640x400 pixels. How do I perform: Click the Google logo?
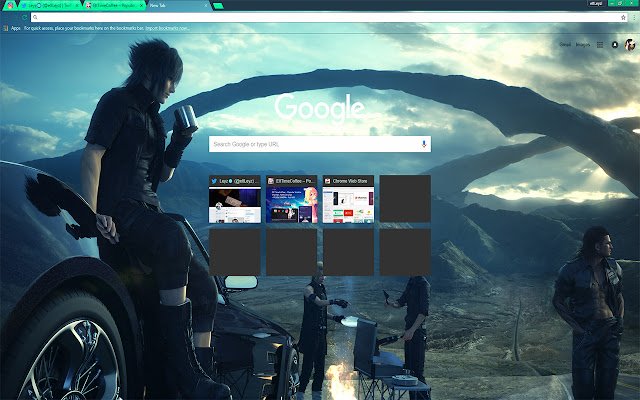(x=320, y=108)
